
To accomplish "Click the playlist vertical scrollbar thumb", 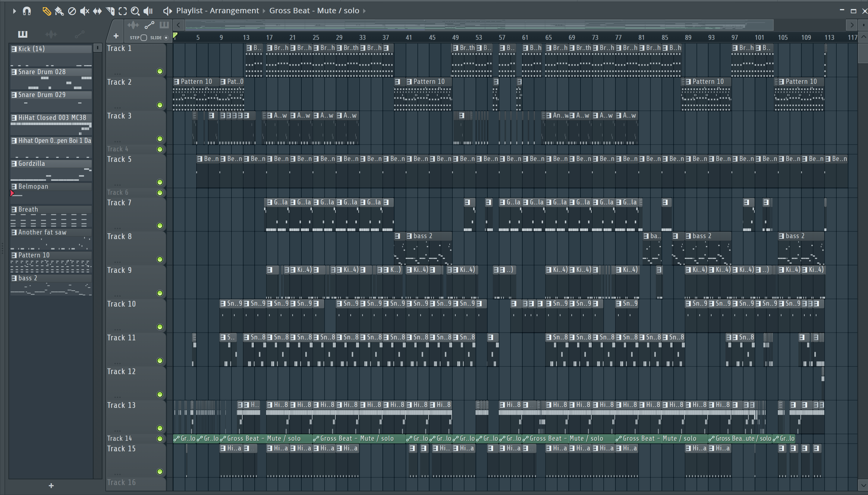I will pyautogui.click(x=863, y=53).
